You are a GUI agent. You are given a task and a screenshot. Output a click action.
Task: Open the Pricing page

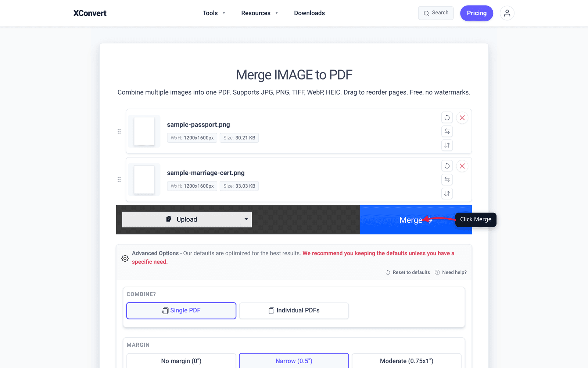pyautogui.click(x=477, y=13)
